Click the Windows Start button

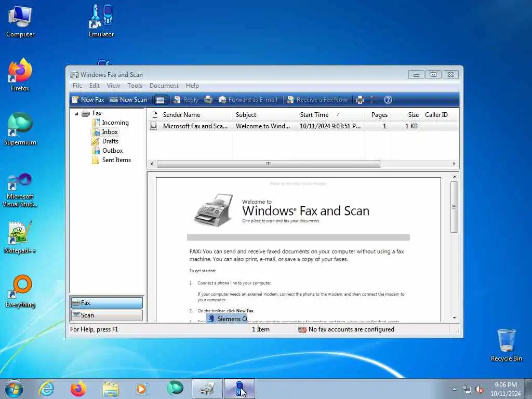tap(14, 389)
